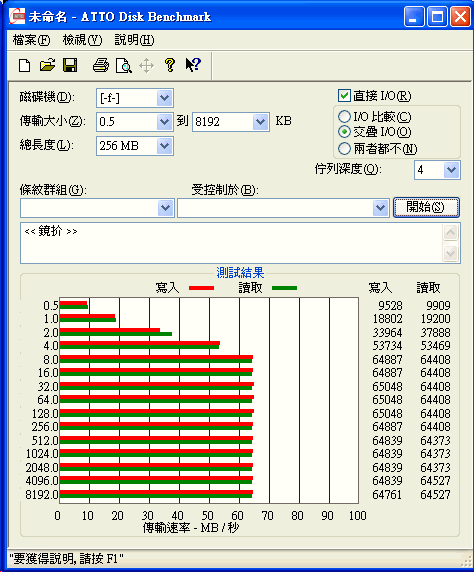Open the 佇列深度 queue depth dropdown
This screenshot has width=474, height=572.
451,170
